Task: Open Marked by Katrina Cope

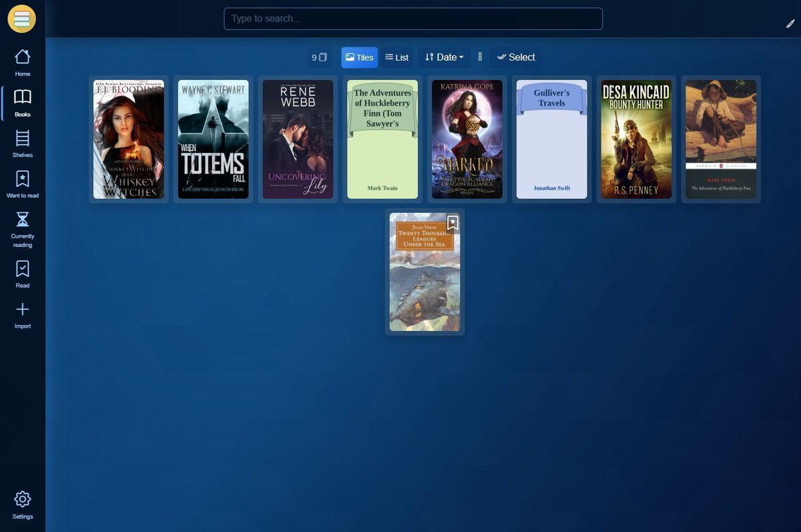Action: click(x=467, y=140)
